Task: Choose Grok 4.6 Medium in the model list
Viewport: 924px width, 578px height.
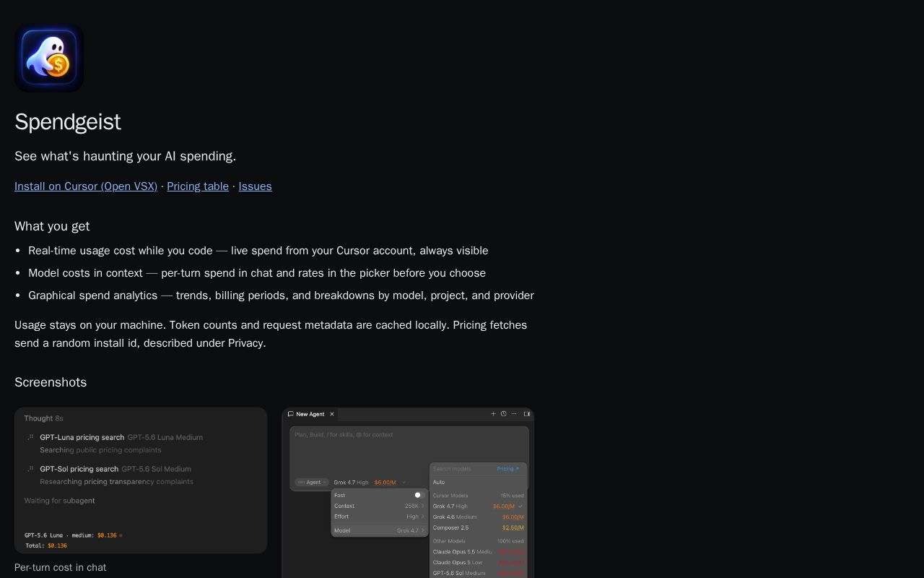Action: 478,517
